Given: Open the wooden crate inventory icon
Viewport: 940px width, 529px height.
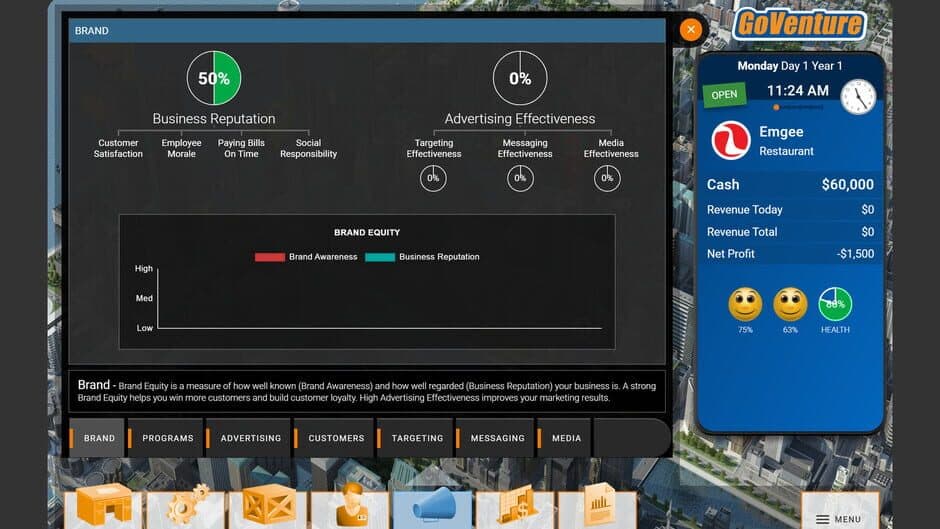Looking at the screenshot, I should point(268,507).
